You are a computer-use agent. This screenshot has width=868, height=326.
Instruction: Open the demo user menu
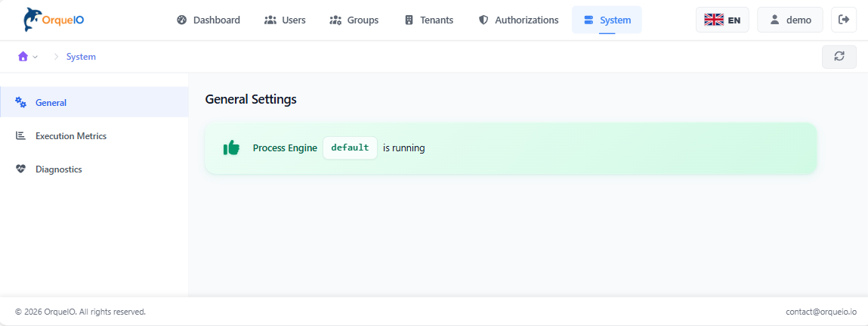pos(789,20)
